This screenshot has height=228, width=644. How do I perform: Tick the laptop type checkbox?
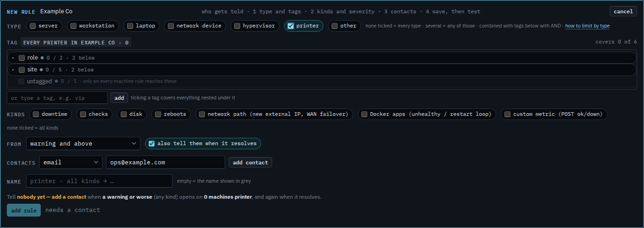(130, 26)
